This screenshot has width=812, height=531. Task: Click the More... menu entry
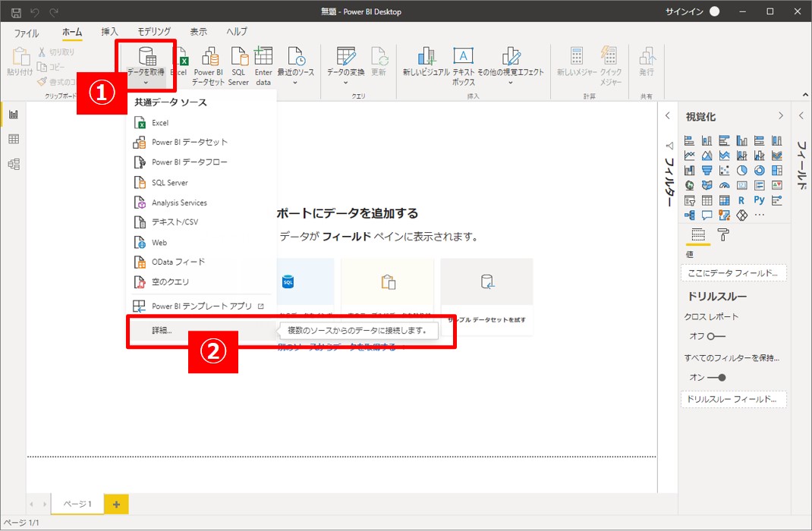coord(162,331)
